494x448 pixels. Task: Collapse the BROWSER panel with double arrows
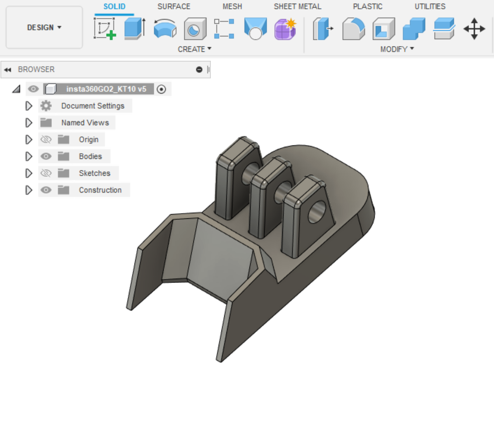point(7,70)
